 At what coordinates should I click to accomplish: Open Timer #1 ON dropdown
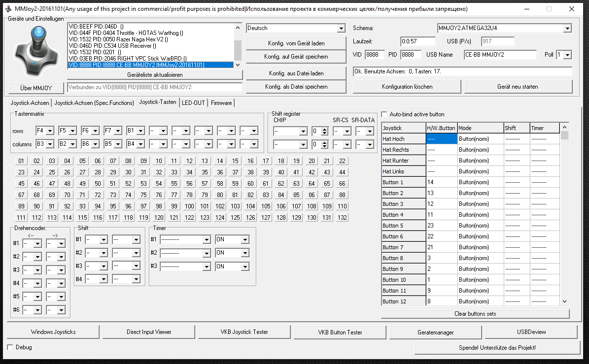245,240
